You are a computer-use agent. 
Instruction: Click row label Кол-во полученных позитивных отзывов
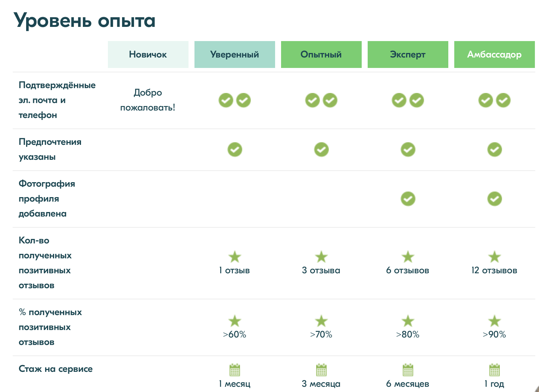pyautogui.click(x=45, y=263)
